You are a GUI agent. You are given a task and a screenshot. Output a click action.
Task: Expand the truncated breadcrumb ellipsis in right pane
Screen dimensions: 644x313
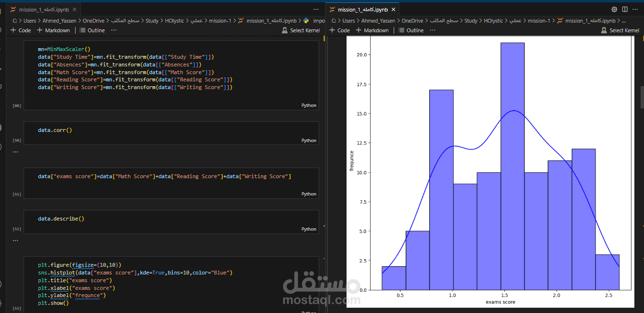pyautogui.click(x=624, y=21)
